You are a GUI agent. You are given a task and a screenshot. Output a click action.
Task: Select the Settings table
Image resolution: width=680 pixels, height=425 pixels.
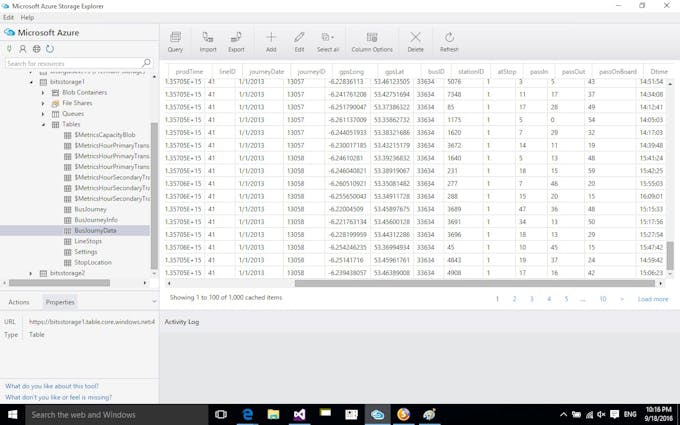tap(85, 252)
